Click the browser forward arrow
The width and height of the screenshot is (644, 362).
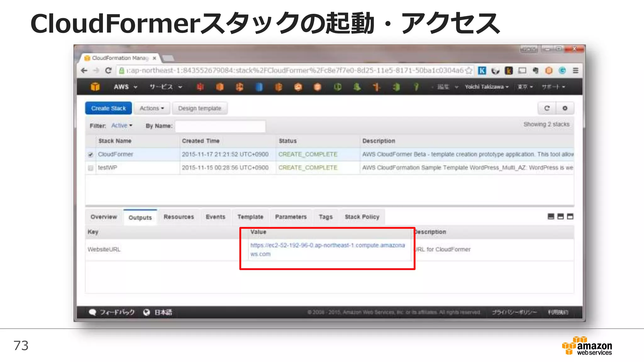pos(96,70)
